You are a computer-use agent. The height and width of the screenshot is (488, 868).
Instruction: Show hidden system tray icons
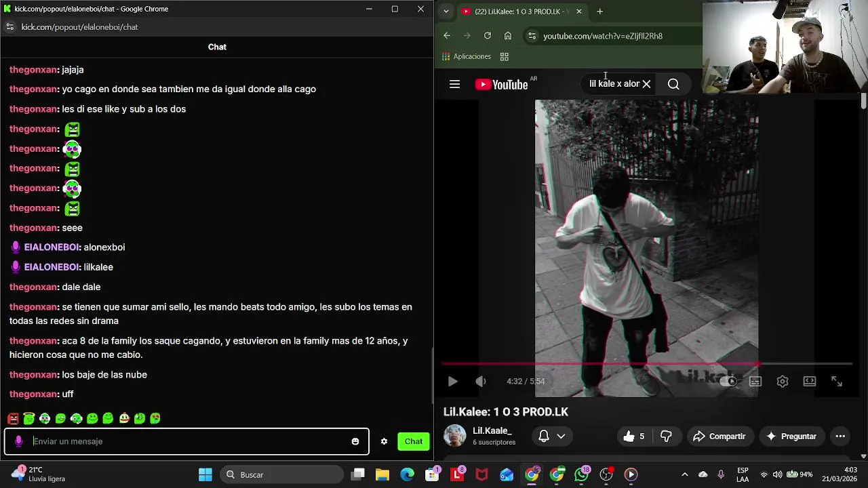pos(684,474)
